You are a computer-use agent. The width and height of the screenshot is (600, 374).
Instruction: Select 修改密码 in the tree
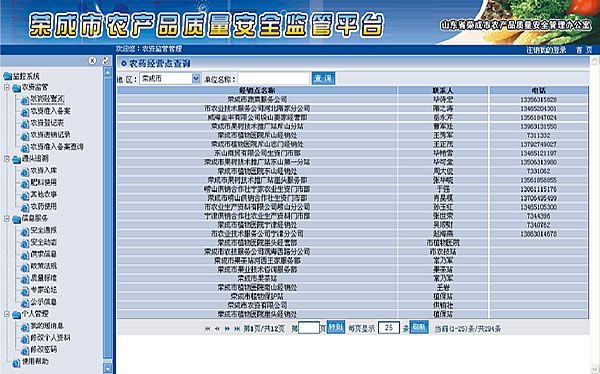click(x=44, y=350)
